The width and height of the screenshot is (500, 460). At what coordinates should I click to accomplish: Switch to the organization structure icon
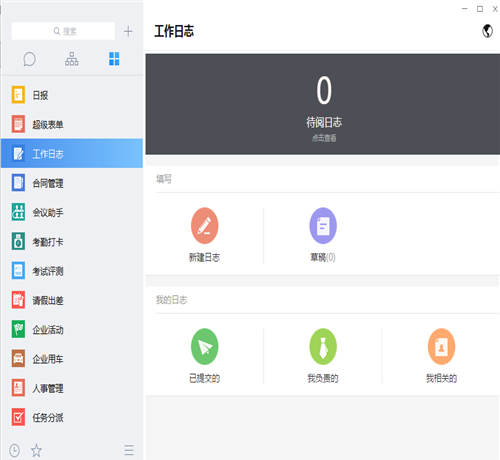[72, 59]
